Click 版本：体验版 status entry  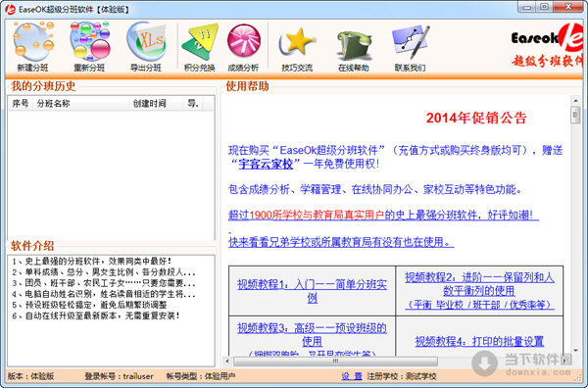pyautogui.click(x=30, y=376)
